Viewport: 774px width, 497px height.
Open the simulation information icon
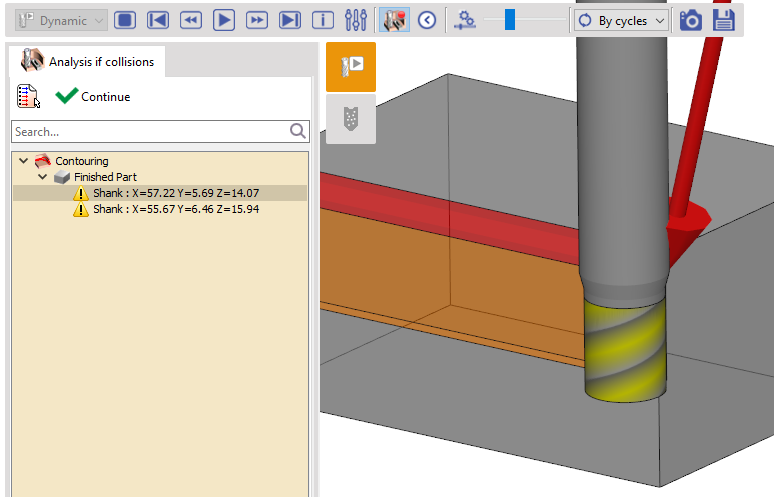click(x=322, y=20)
